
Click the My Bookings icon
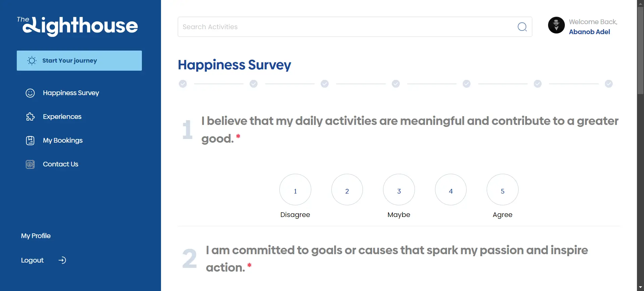click(x=30, y=141)
